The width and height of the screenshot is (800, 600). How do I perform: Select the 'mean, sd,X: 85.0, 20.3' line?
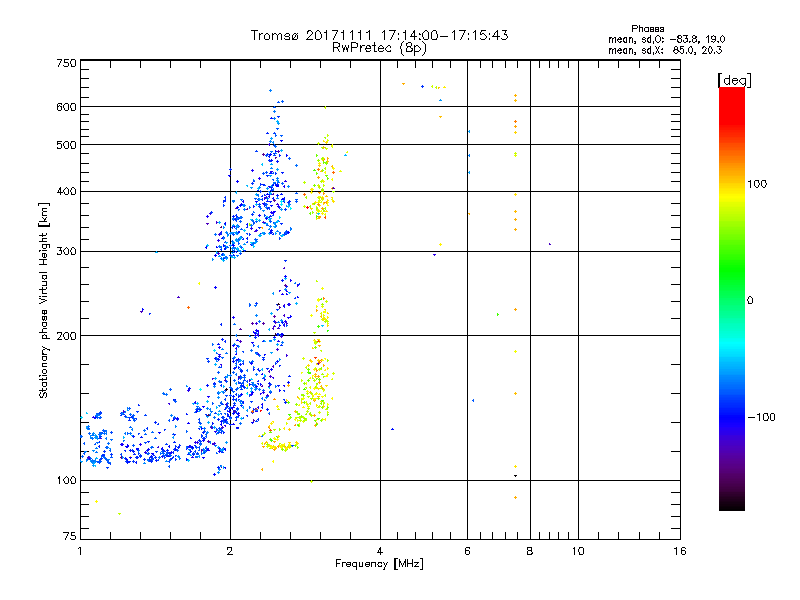[665, 50]
